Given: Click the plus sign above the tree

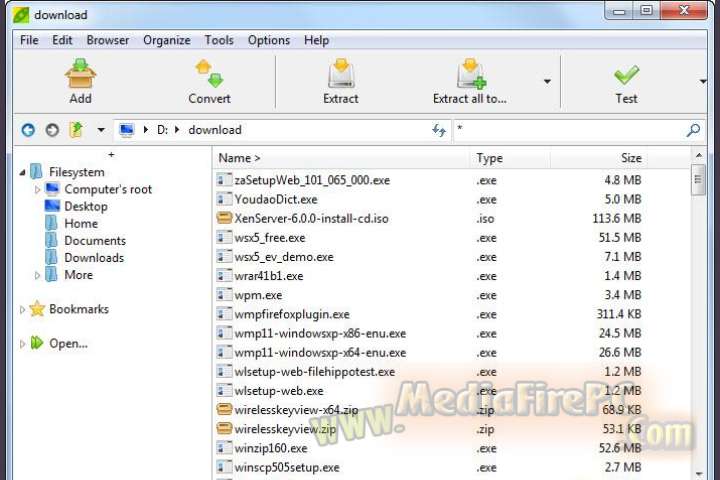Looking at the screenshot, I should [111, 155].
